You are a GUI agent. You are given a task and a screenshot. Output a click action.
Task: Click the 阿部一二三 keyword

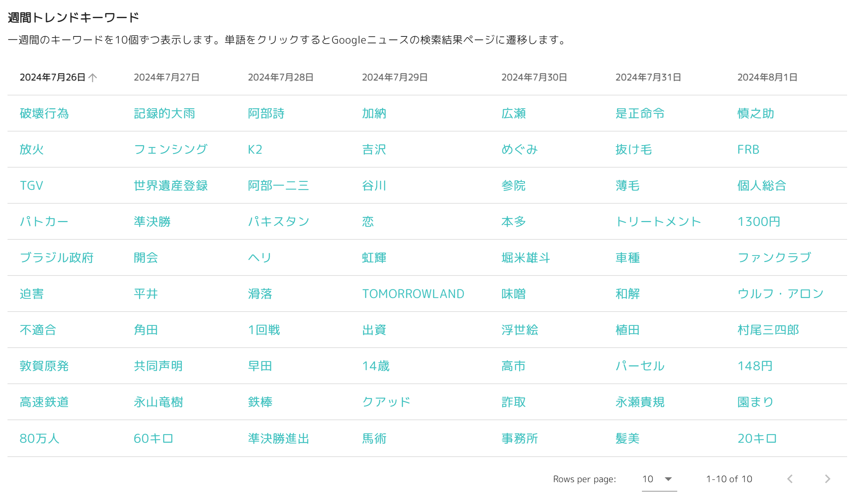pyautogui.click(x=278, y=186)
